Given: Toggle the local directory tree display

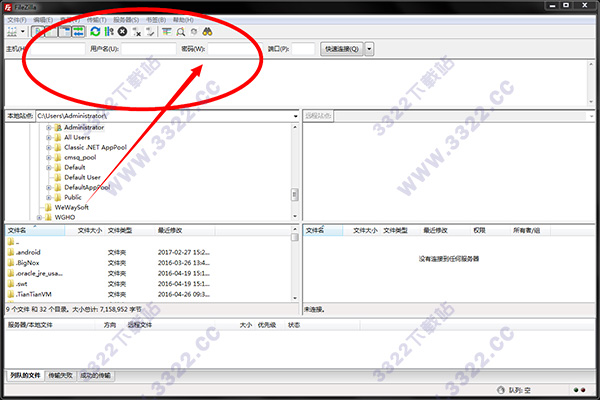Looking at the screenshot, I should (x=51, y=32).
